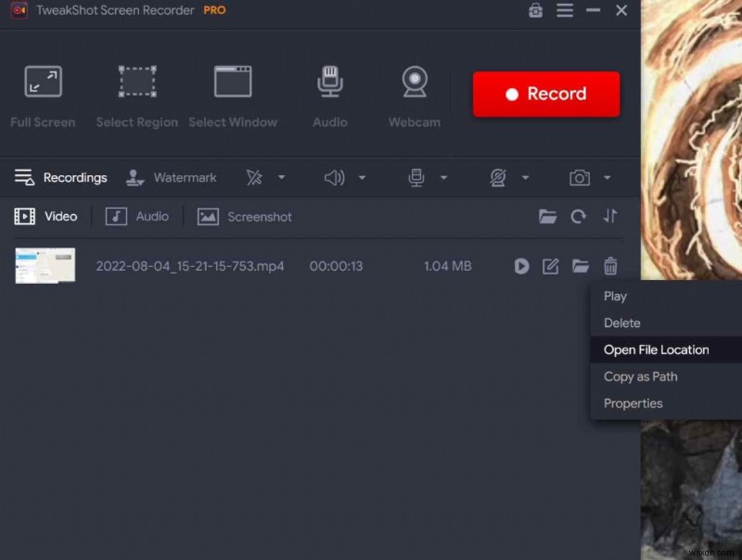Viewport: 742px width, 560px height.
Task: Open the recordings folder icon
Action: (549, 216)
